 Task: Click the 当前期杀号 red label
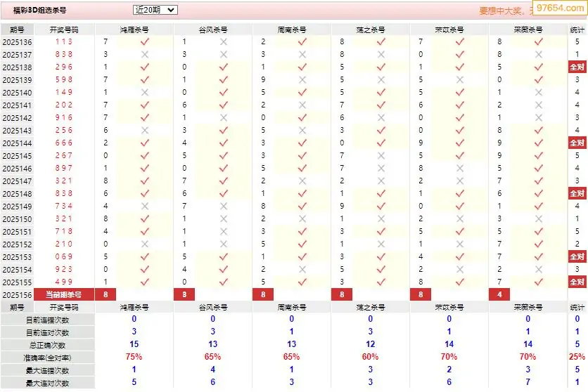[64, 294]
